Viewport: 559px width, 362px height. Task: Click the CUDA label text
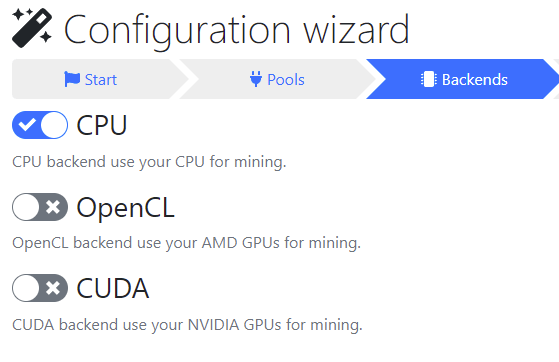[x=113, y=288]
